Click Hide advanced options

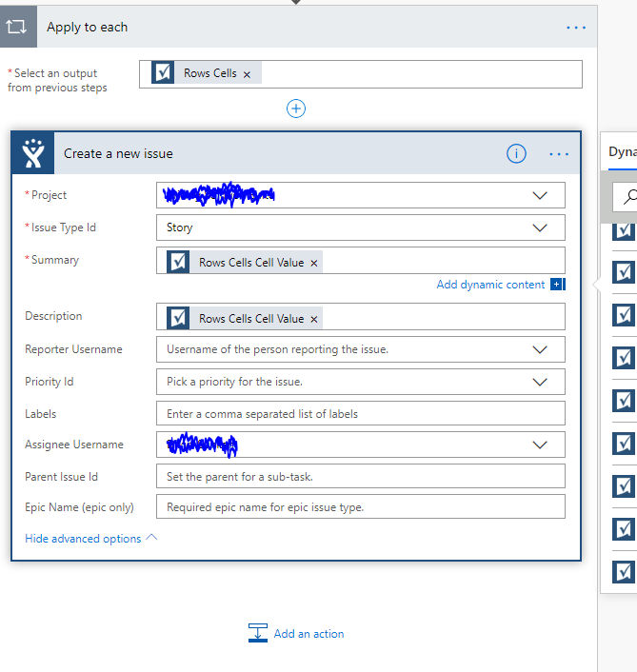(91, 539)
